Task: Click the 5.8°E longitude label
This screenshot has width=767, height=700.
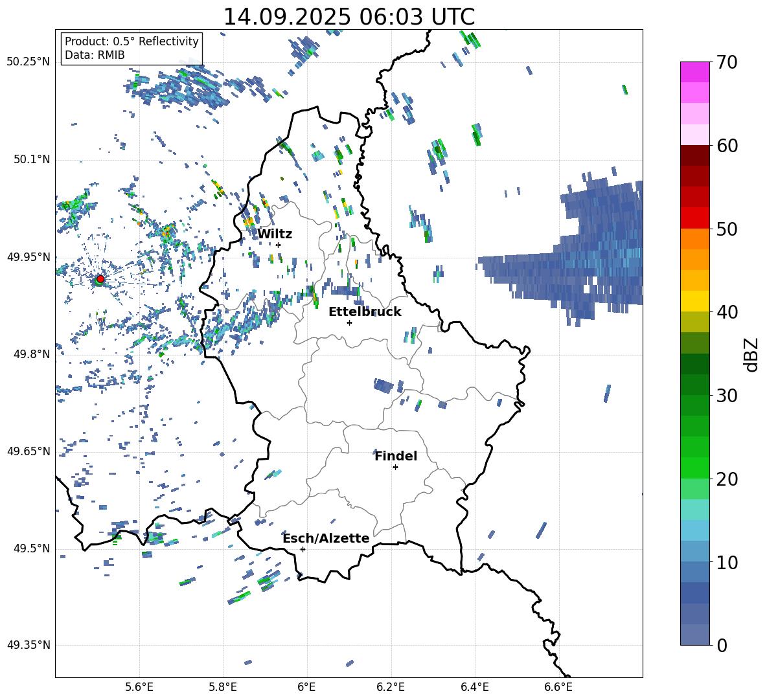Action: [223, 687]
